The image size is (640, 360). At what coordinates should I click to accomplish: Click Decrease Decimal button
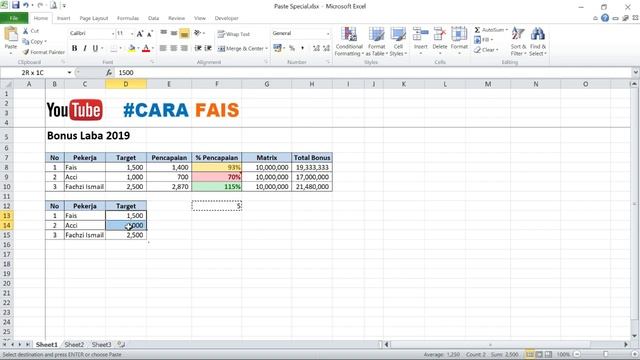pos(326,48)
